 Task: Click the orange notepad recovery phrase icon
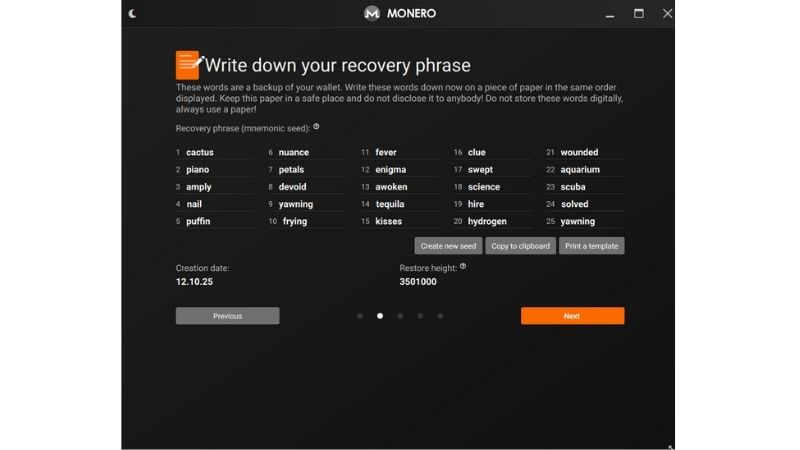coord(189,65)
